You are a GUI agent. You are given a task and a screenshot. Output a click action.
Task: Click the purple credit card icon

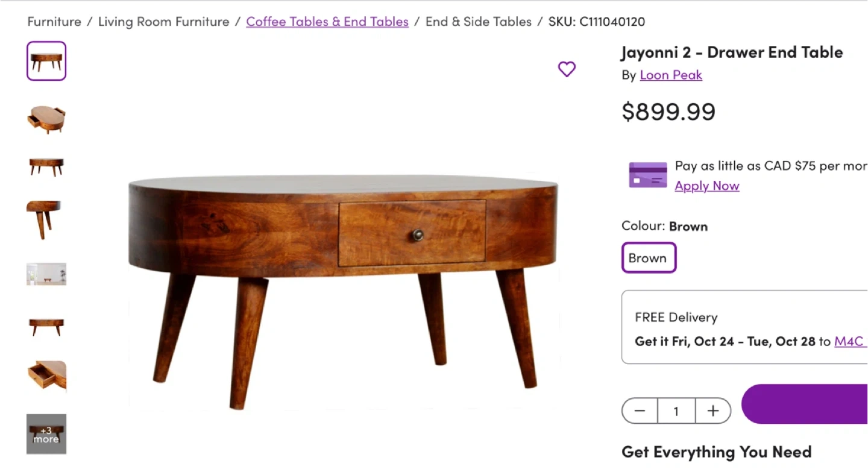648,175
